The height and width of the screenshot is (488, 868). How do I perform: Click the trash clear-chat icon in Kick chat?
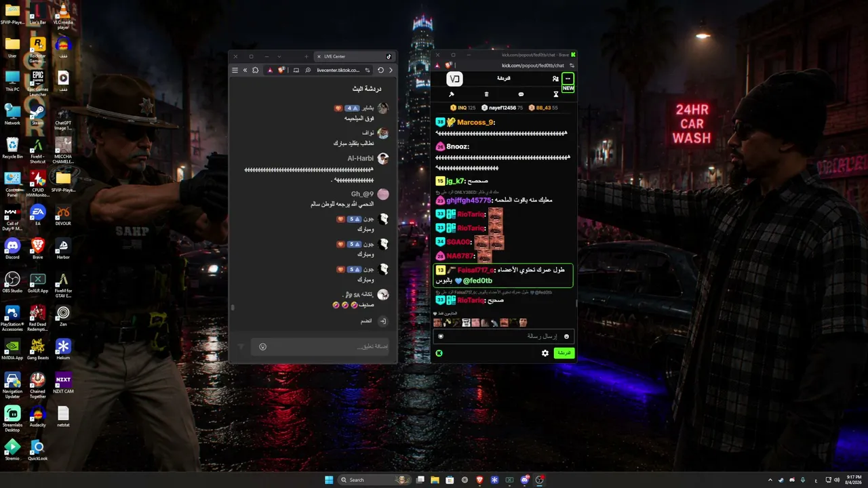[486, 94]
